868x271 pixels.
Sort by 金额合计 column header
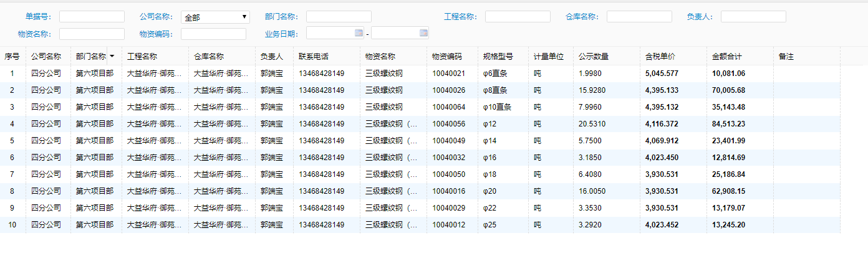pyautogui.click(x=740, y=57)
